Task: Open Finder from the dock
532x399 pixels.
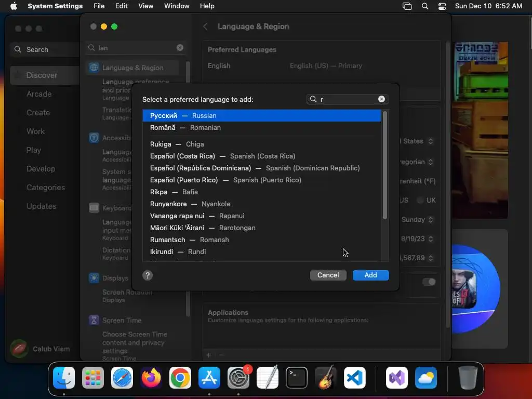Action: pos(64,378)
